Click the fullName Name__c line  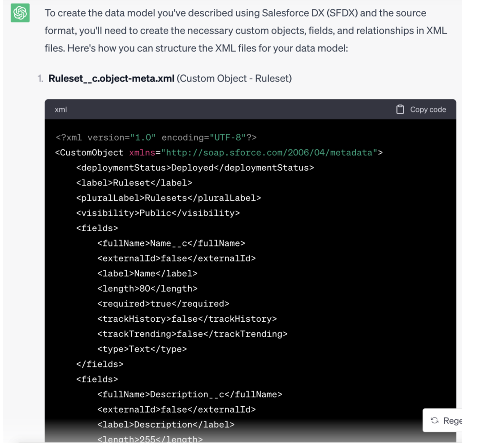click(171, 243)
